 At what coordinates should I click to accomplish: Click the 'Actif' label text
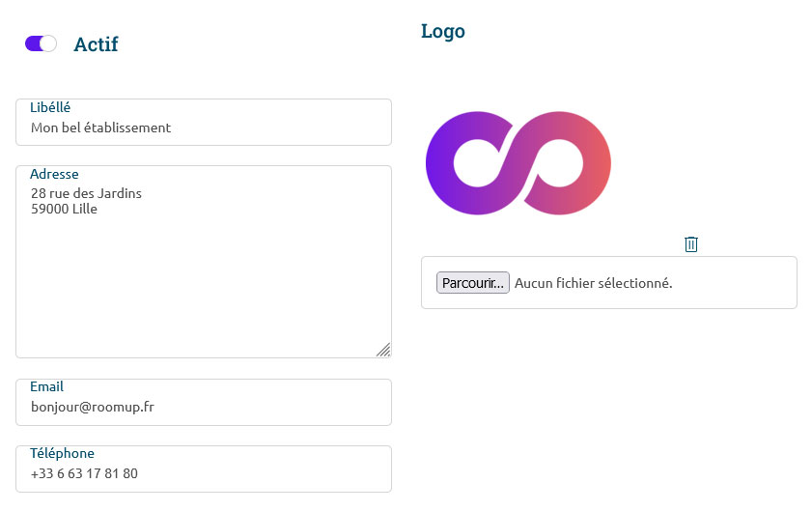tap(96, 44)
